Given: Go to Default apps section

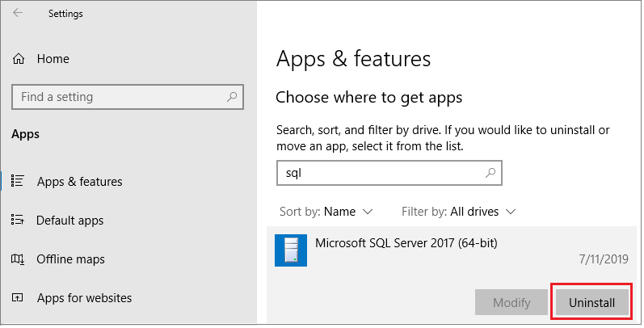Looking at the screenshot, I should point(69,221).
